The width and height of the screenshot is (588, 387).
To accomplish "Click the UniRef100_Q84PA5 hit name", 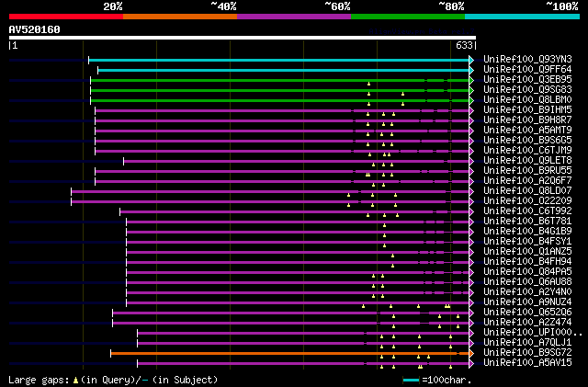I will pos(527,272).
